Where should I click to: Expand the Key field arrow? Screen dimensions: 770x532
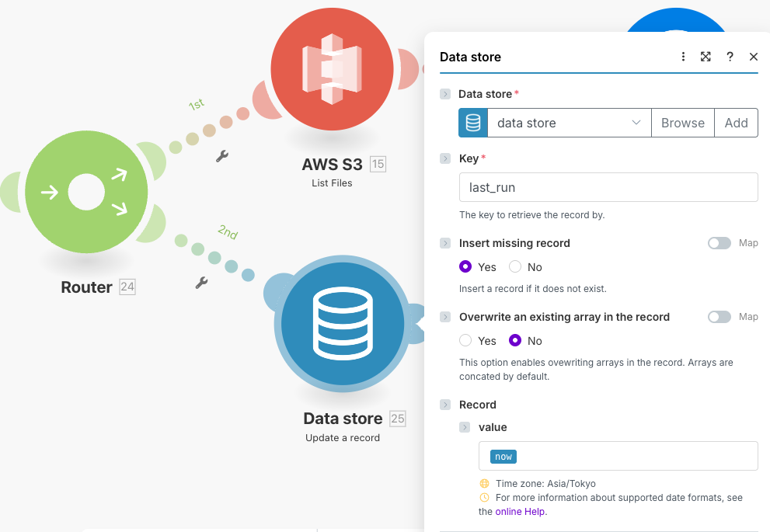[x=445, y=158]
